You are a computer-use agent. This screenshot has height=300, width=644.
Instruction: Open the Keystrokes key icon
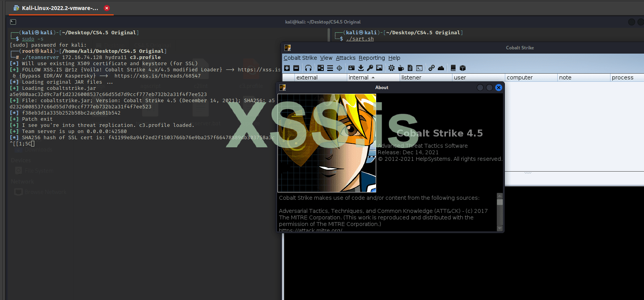coord(370,68)
